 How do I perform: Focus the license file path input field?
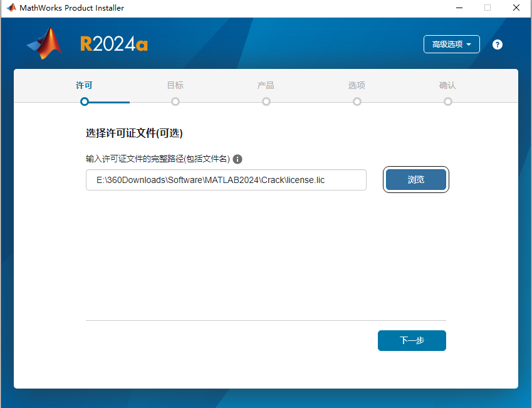(226, 180)
